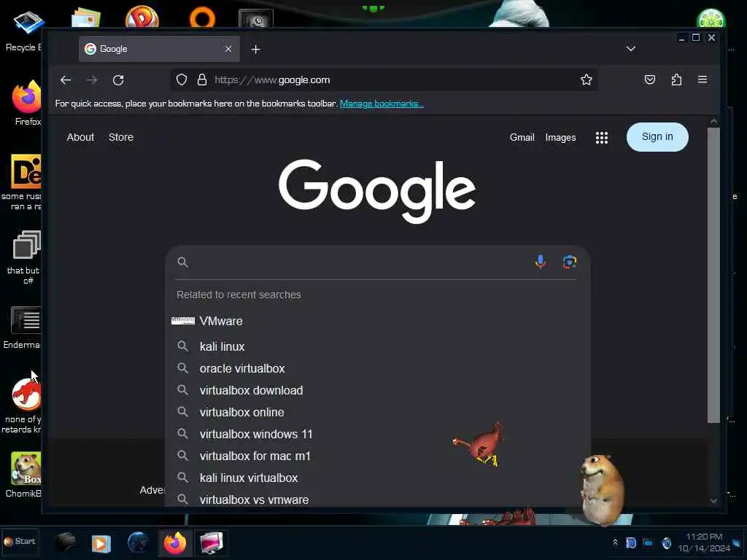Open the tracking protection shield icon

[182, 79]
